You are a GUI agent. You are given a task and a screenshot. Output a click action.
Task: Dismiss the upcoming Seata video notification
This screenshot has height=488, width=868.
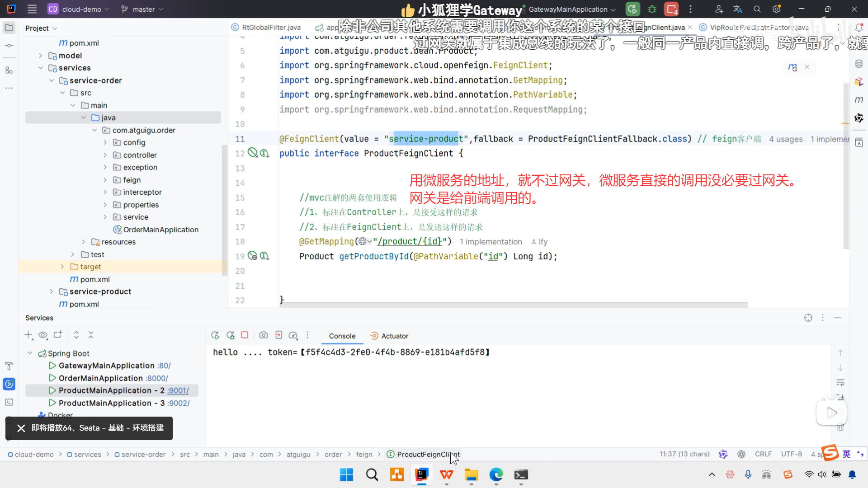[21, 428]
